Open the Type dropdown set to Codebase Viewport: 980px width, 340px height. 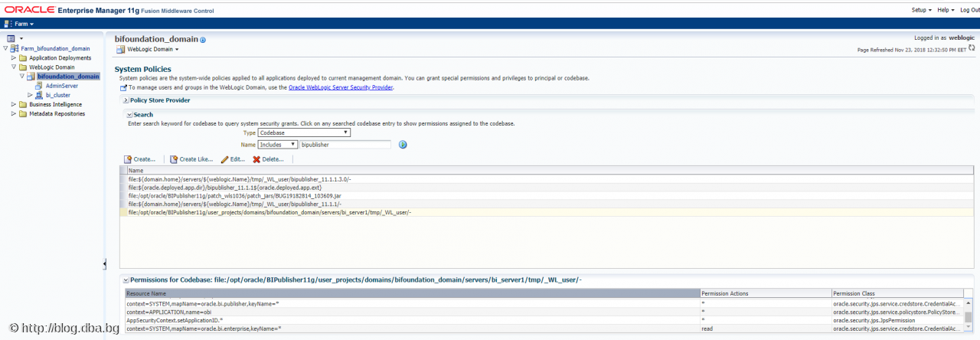pyautogui.click(x=304, y=132)
